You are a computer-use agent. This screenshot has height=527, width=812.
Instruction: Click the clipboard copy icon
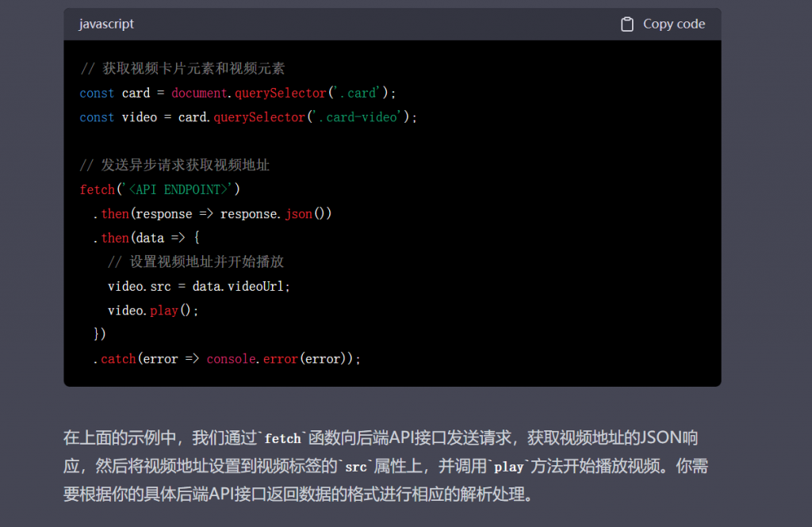[x=626, y=25]
